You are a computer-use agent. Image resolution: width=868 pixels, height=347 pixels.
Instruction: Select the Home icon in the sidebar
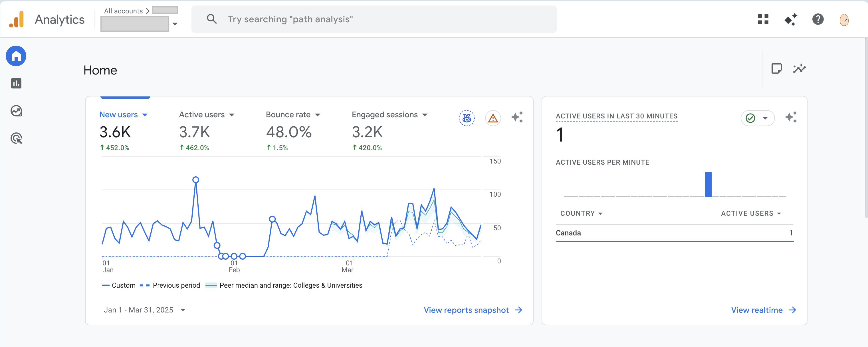15,56
